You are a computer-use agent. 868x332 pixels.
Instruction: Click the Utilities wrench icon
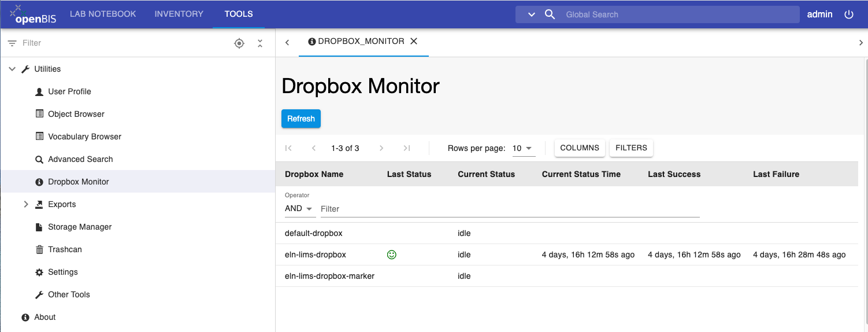click(x=25, y=69)
